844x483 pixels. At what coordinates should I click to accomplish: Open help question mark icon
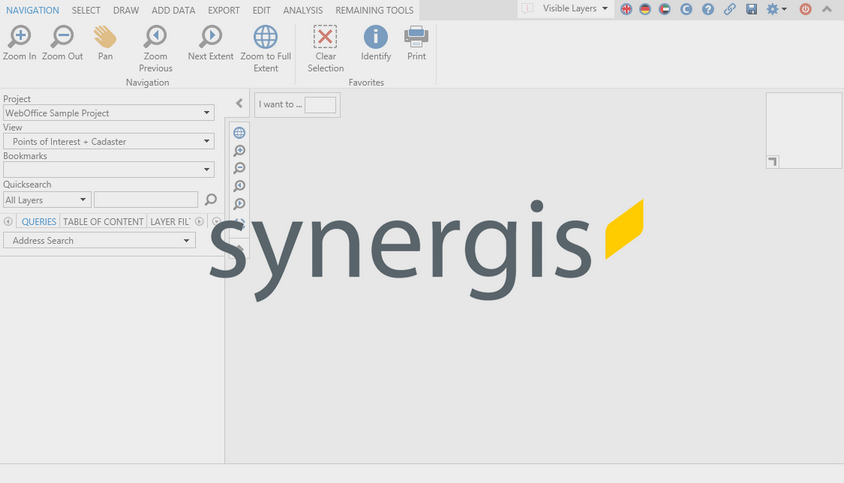click(x=708, y=9)
